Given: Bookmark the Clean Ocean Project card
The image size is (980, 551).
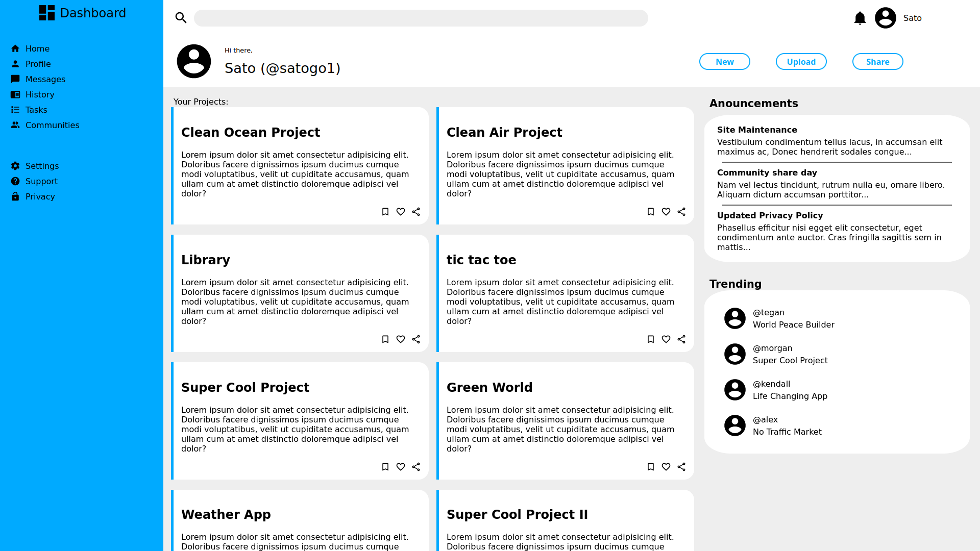Looking at the screenshot, I should click(385, 212).
